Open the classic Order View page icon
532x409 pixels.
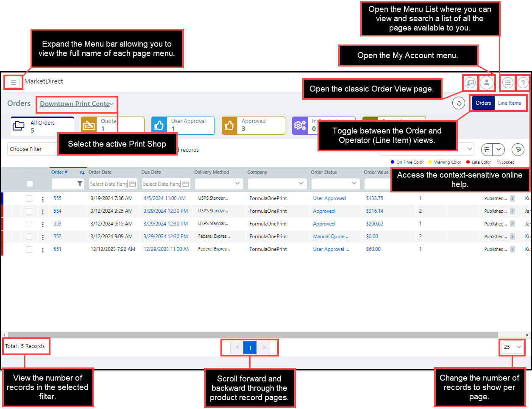tap(470, 82)
